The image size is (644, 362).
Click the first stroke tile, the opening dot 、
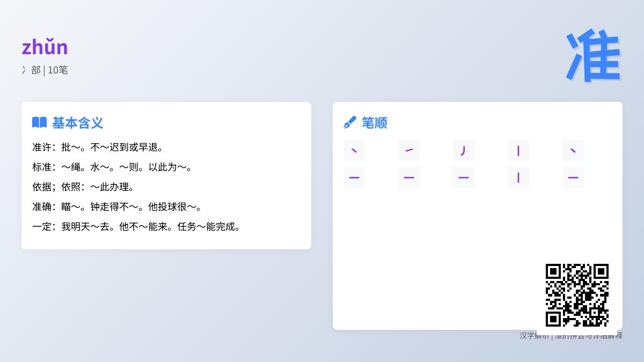[x=354, y=150]
